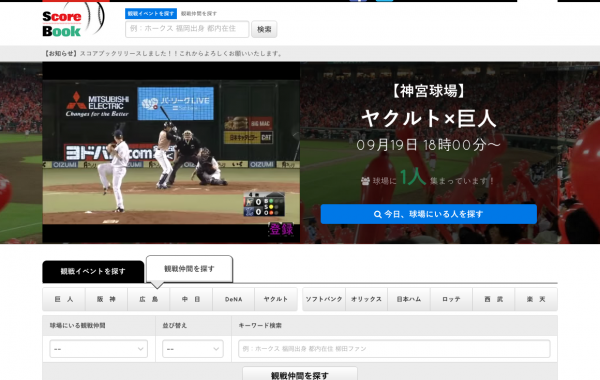Click the キーワード検索 input field
Image resolution: width=600 pixels, height=380 pixels.
click(x=394, y=349)
